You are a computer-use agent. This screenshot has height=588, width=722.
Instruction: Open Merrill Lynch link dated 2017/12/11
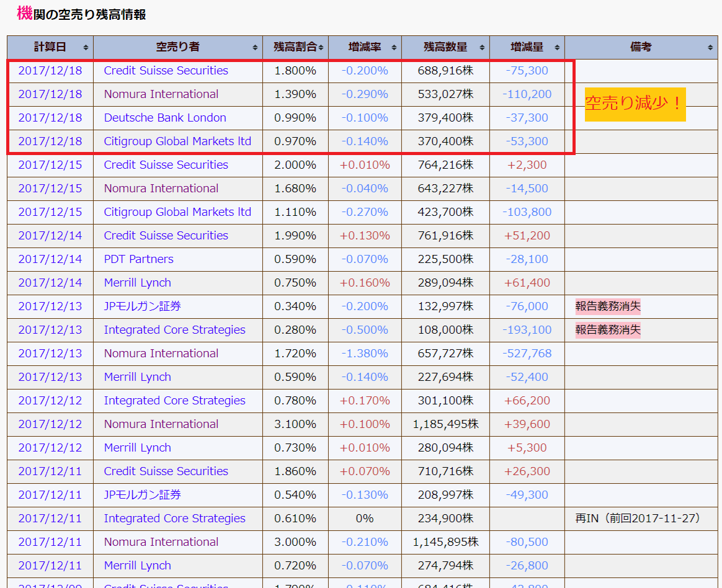pyautogui.click(x=137, y=566)
